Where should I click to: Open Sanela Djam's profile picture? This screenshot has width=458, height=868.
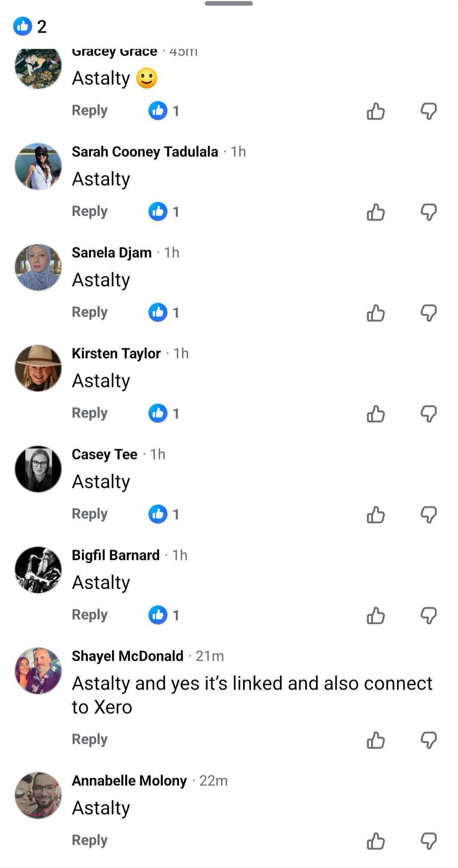[x=37, y=267]
